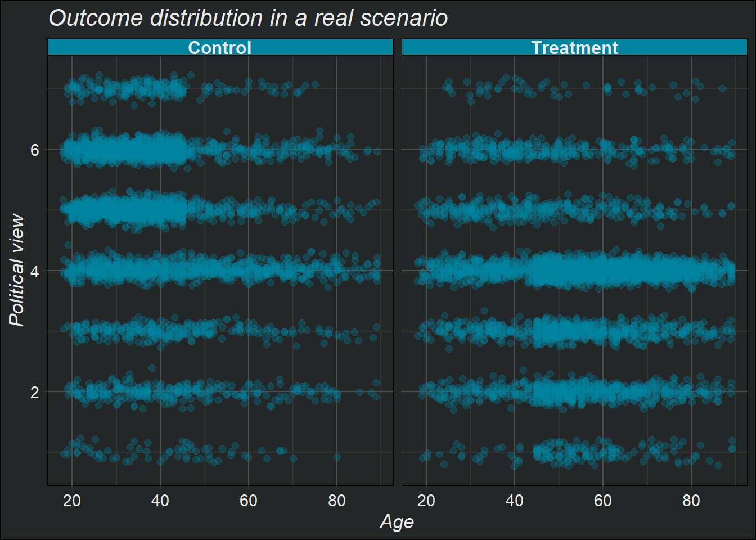
Task: Click x-axis tick 60 under Treatment panel
Action: tap(603, 500)
